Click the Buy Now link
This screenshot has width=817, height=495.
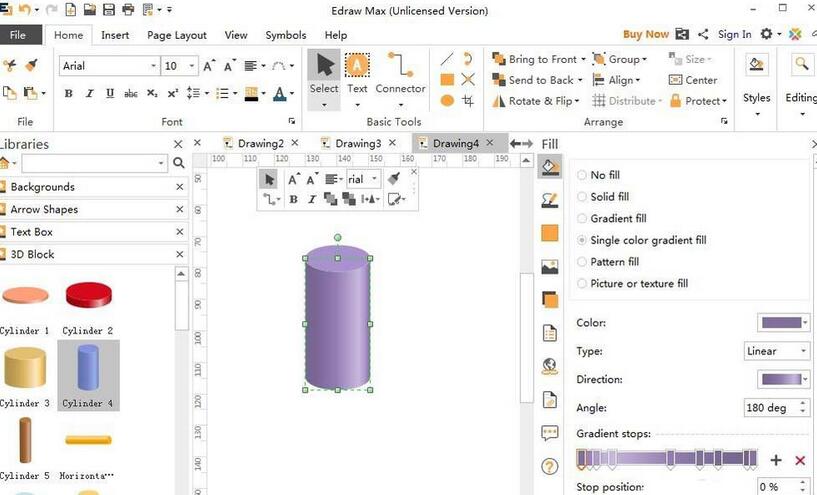[x=645, y=34]
